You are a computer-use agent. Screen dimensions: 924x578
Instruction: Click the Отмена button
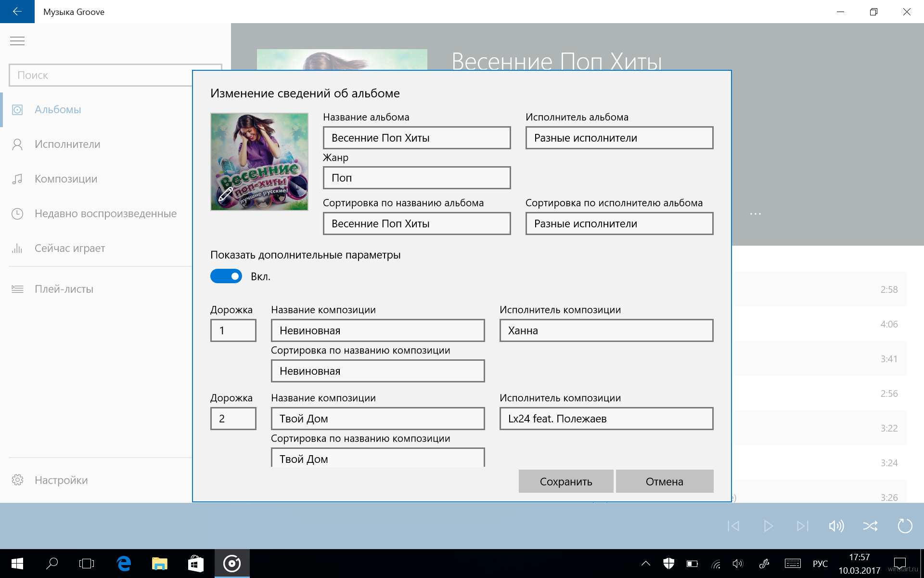point(665,481)
